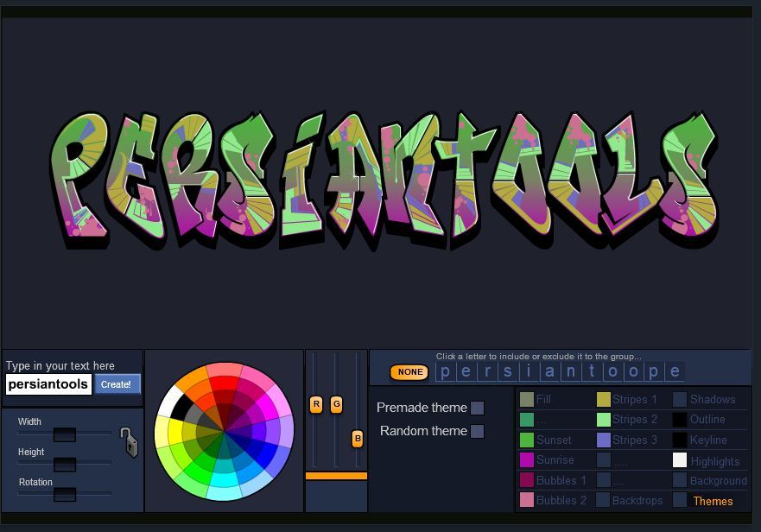Viewport: 761px width, 532px height.
Task: Click the orange color preview bar
Action: [x=336, y=476]
